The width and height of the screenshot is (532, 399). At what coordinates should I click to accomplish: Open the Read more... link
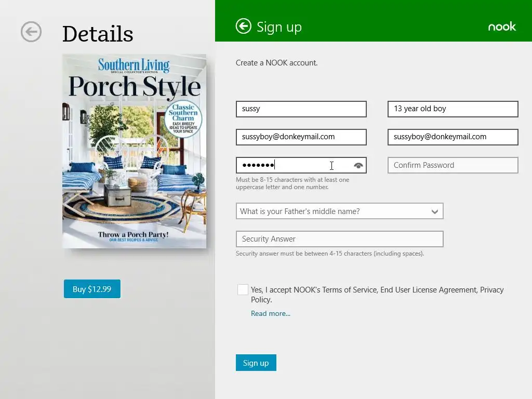tap(270, 313)
